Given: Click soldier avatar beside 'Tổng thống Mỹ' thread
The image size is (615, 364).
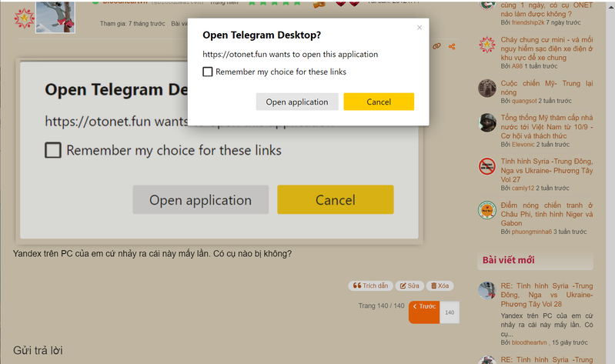Looking at the screenshot, I should pyautogui.click(x=487, y=122).
